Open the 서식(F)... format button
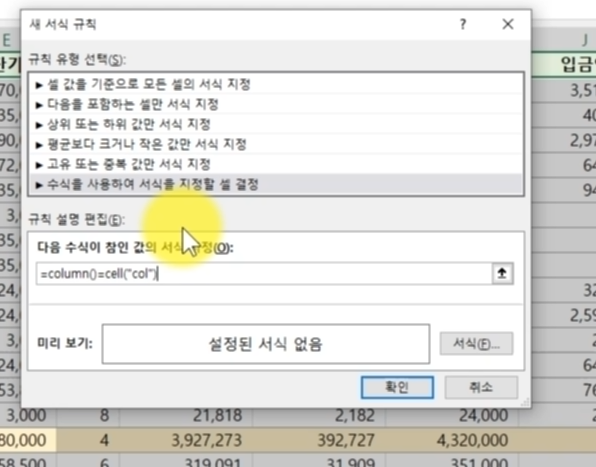This screenshot has height=467, width=596. (476, 344)
